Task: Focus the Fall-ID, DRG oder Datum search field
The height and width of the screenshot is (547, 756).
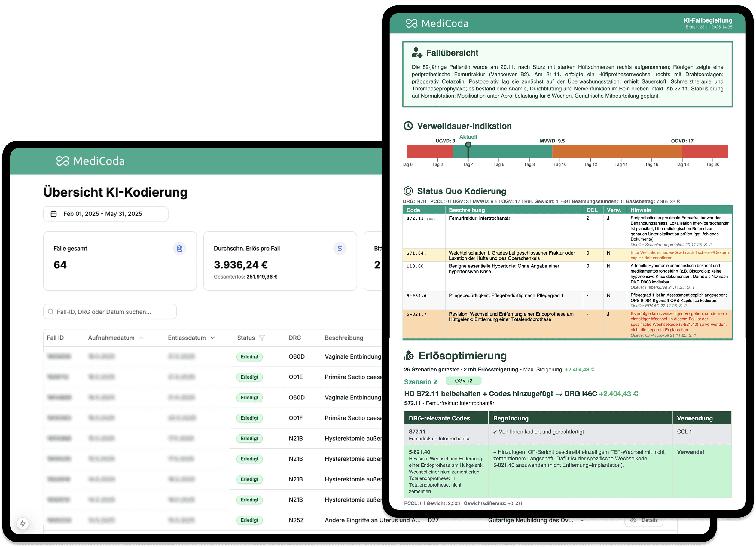Action: coord(110,312)
